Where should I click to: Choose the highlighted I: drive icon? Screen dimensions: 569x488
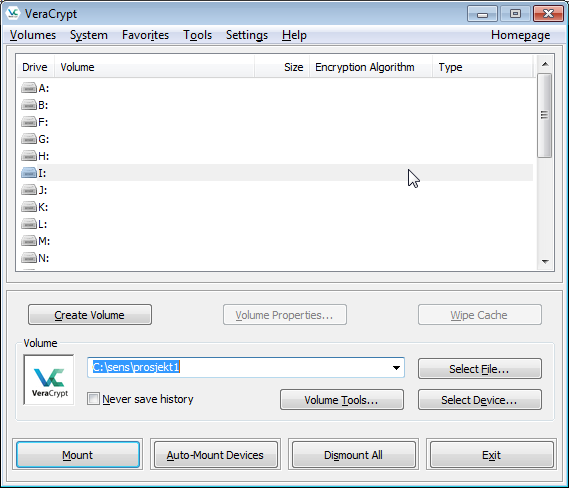29,173
